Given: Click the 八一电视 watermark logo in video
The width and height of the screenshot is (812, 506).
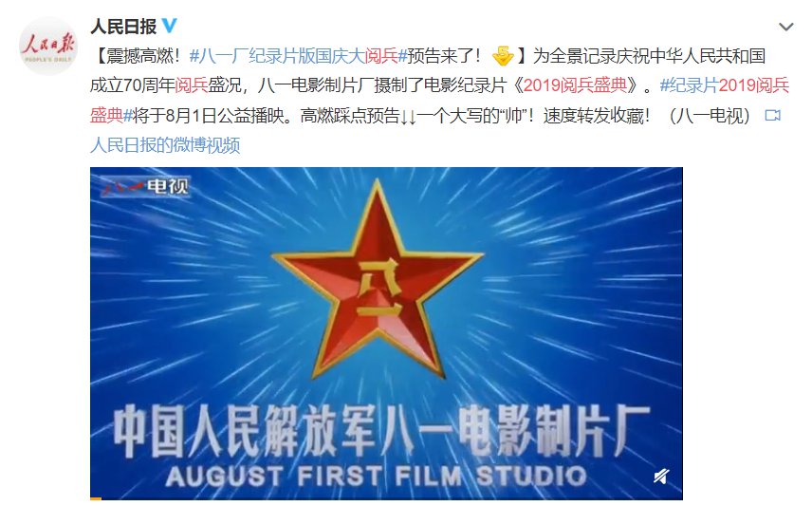Looking at the screenshot, I should [145, 186].
